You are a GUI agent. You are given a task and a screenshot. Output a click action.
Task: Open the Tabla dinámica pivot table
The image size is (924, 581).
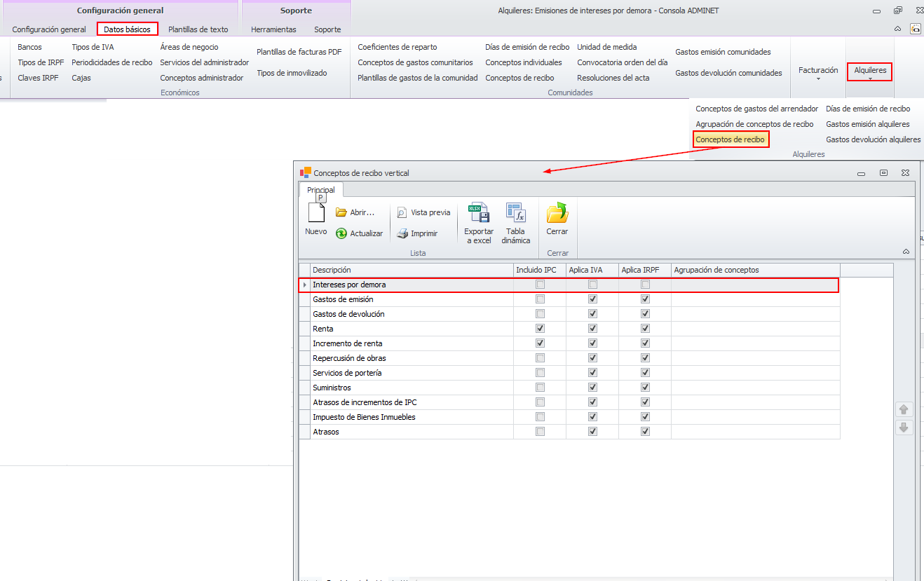pos(515,213)
